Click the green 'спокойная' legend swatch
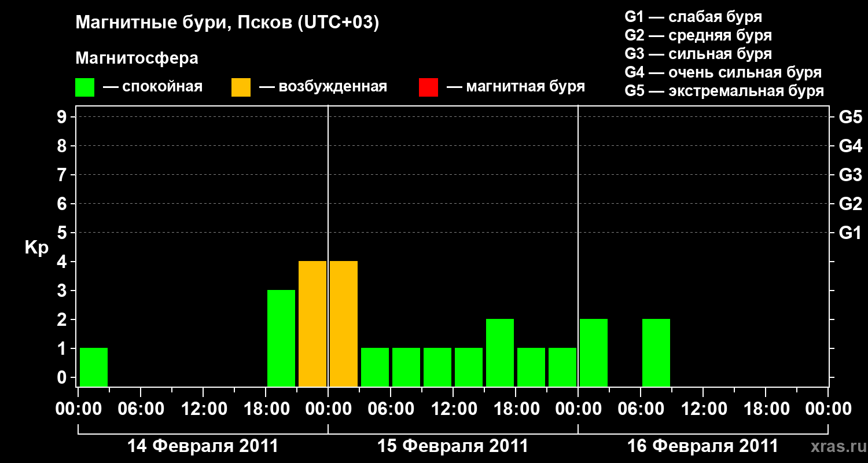 tap(84, 87)
